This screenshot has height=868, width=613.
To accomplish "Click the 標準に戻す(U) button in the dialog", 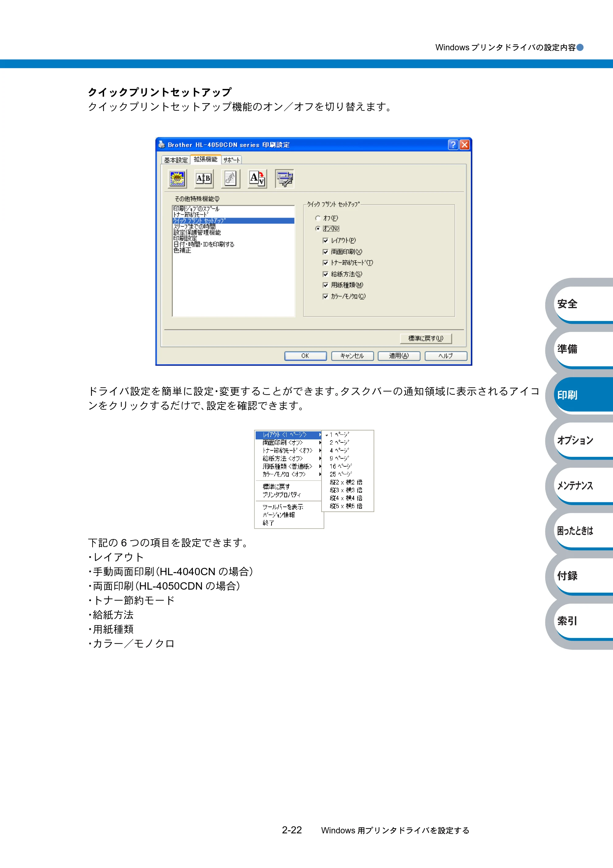I will pos(426,338).
